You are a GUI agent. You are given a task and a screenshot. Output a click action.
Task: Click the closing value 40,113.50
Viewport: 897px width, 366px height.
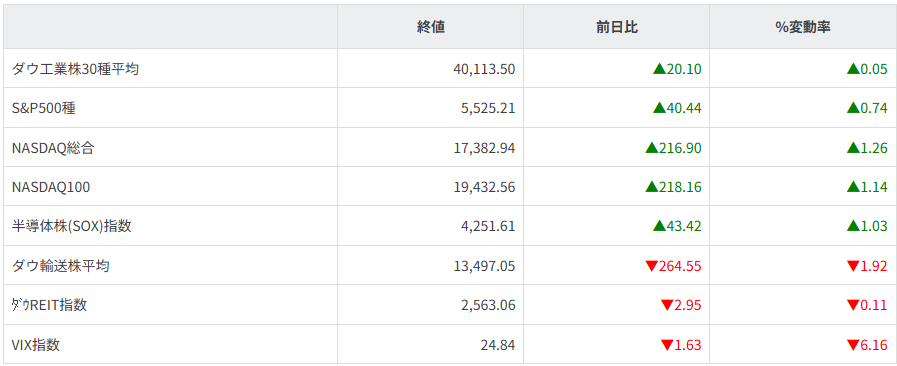485,69
